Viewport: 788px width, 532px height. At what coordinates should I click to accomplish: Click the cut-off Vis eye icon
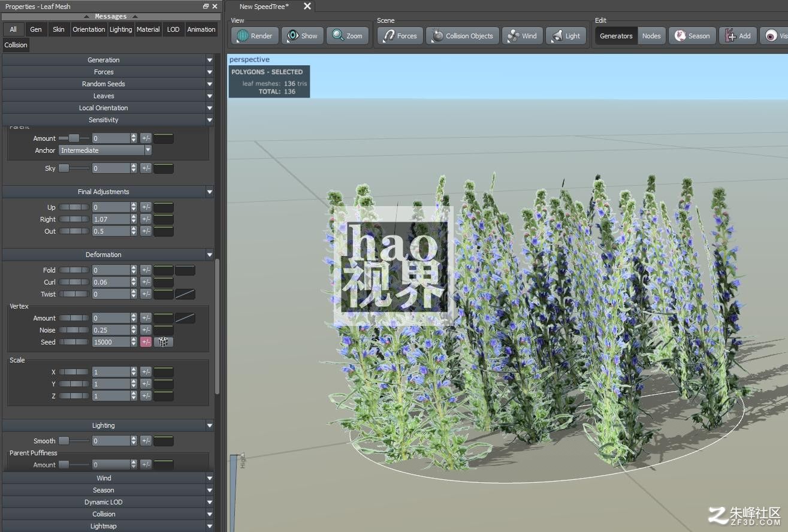click(771, 36)
